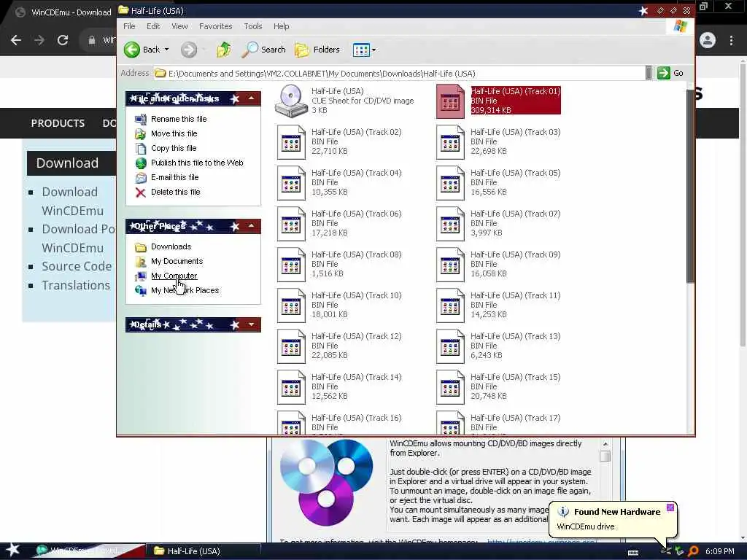
Task: Select the Track 07 BIN file icon
Action: (x=450, y=224)
